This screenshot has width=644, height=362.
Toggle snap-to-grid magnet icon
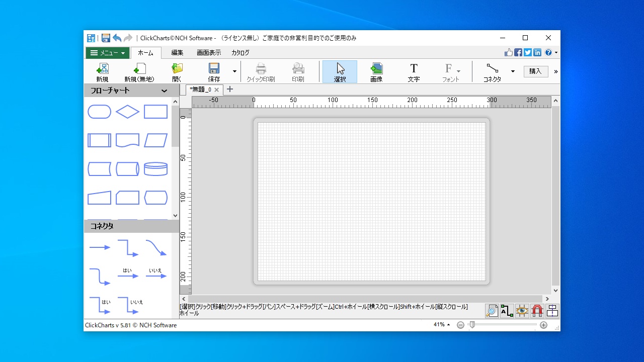coord(537,311)
